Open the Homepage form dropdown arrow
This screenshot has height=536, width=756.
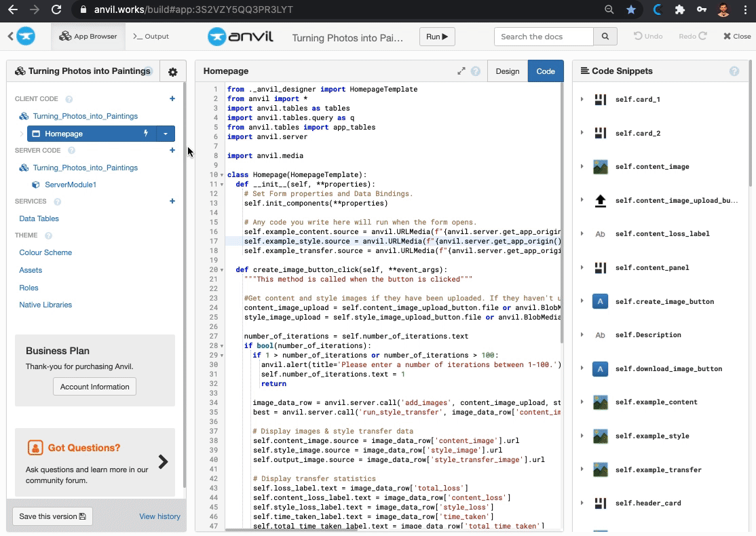(x=165, y=134)
